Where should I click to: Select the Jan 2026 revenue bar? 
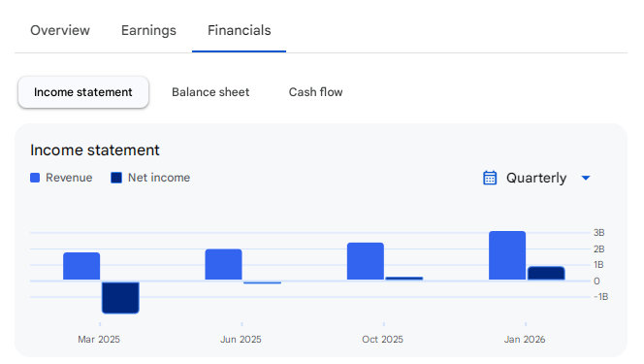507,255
